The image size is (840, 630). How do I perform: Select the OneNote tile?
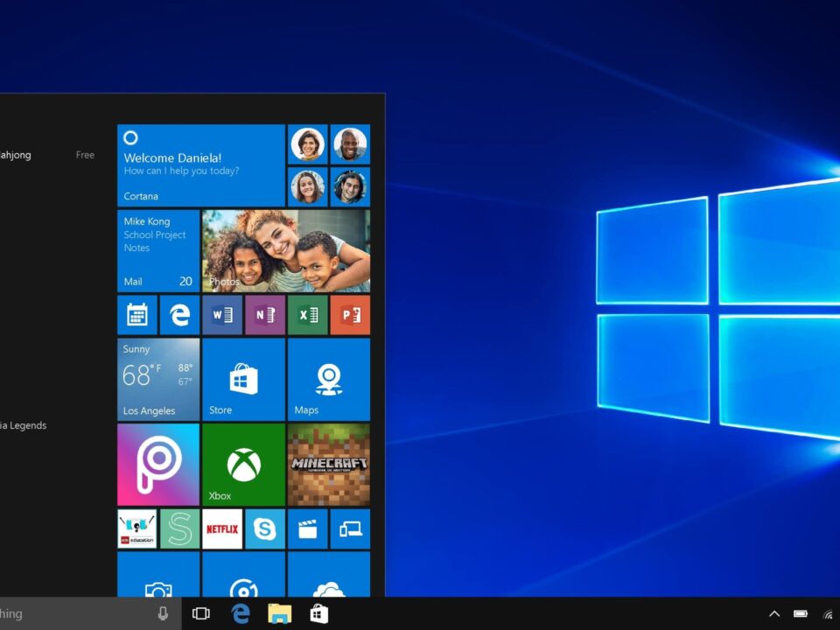point(265,315)
